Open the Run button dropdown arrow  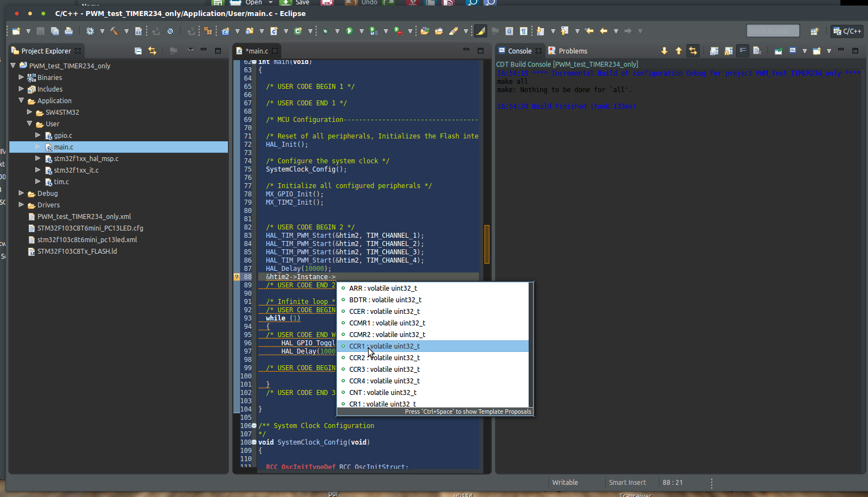click(361, 31)
